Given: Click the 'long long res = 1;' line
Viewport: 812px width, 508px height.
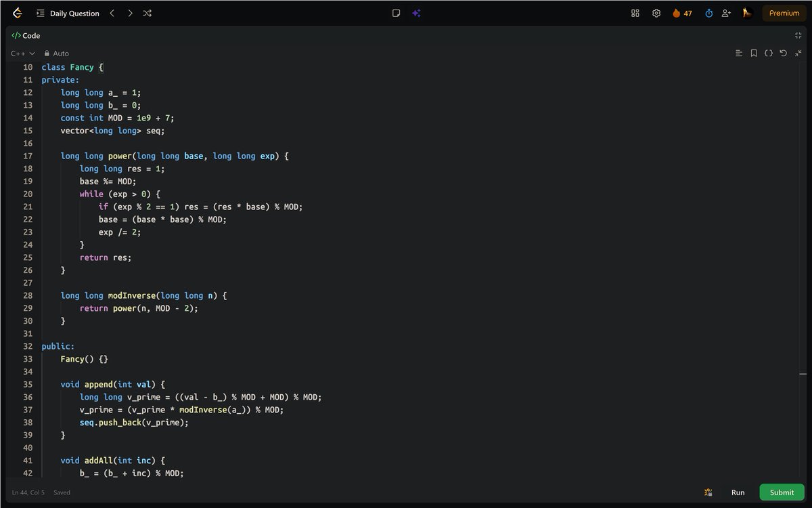Looking at the screenshot, I should [122, 169].
